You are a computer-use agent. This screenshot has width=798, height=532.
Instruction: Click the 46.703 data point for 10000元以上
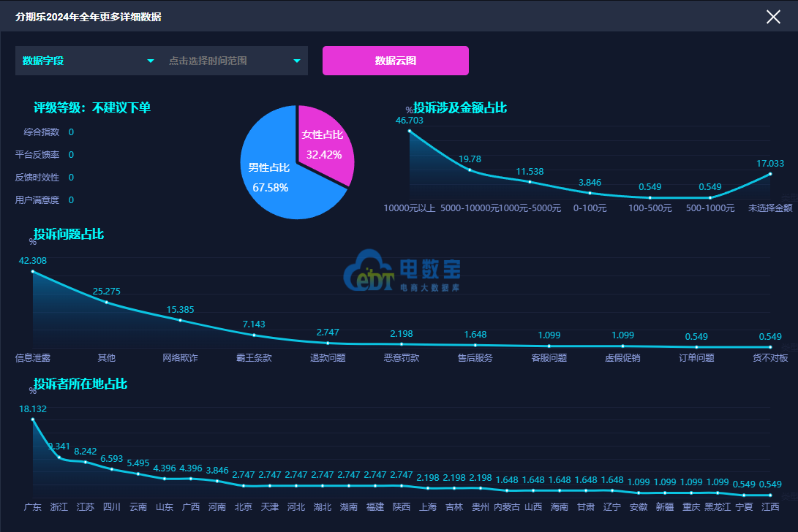pos(410,132)
